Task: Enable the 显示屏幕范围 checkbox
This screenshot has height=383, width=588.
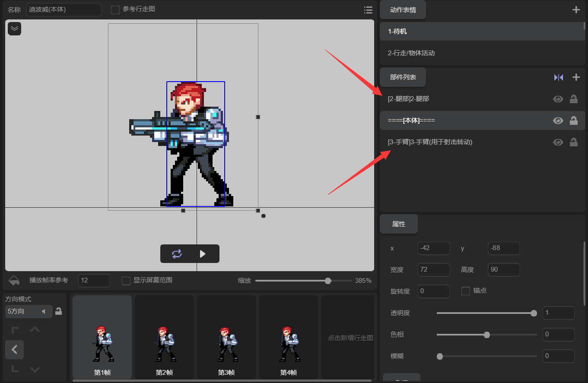Action: click(126, 281)
